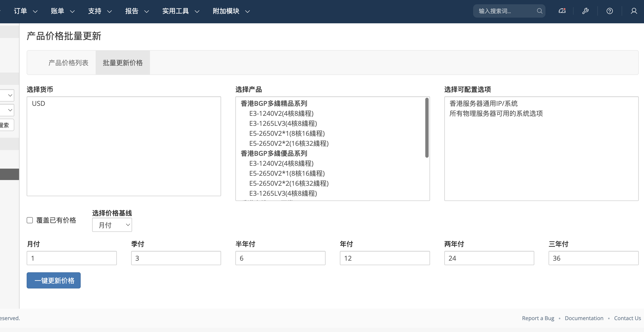This screenshot has width=644, height=332.
Task: Click the search magnifier icon
Action: [x=539, y=11]
